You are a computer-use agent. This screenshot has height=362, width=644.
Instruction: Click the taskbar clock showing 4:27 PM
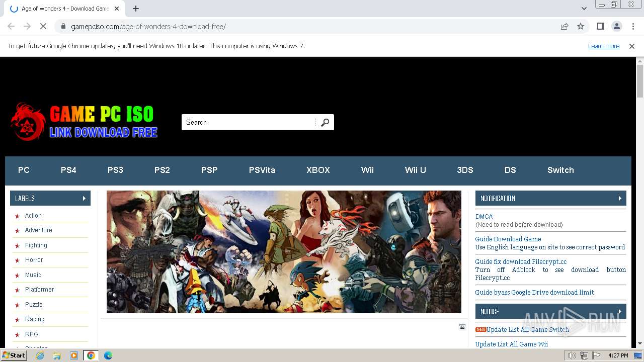(618, 355)
